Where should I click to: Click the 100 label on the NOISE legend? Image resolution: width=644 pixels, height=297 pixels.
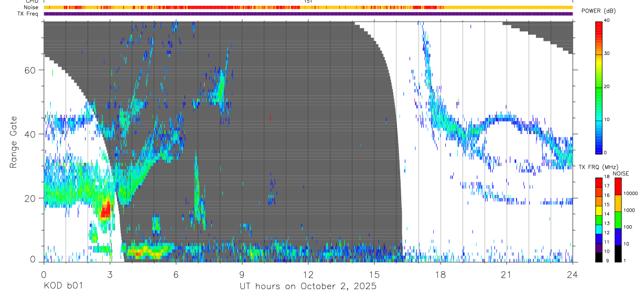(x=628, y=227)
